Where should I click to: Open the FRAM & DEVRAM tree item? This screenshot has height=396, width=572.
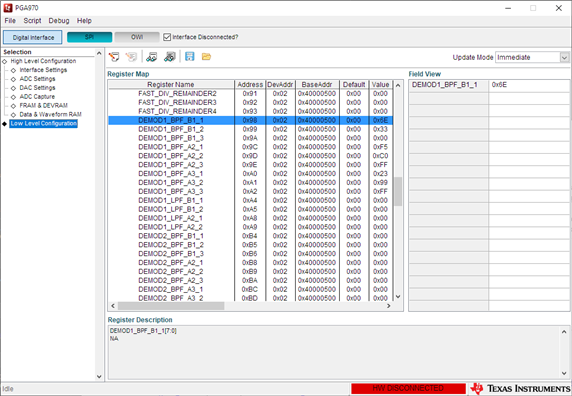43,105
